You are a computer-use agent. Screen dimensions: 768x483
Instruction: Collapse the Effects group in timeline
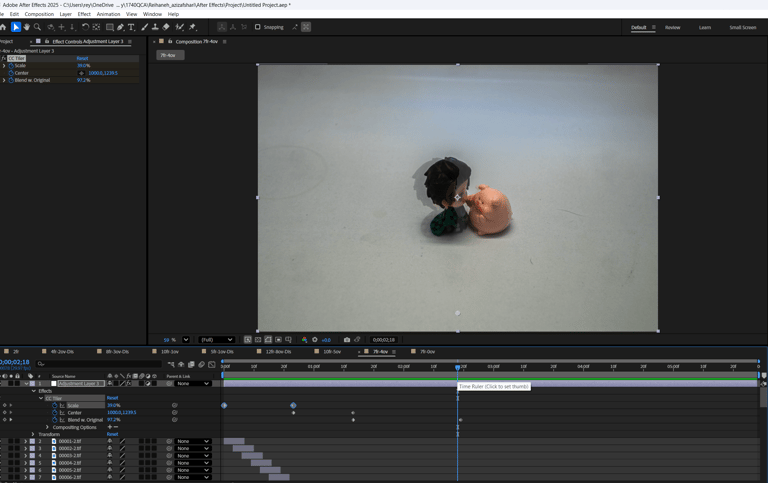(x=34, y=391)
